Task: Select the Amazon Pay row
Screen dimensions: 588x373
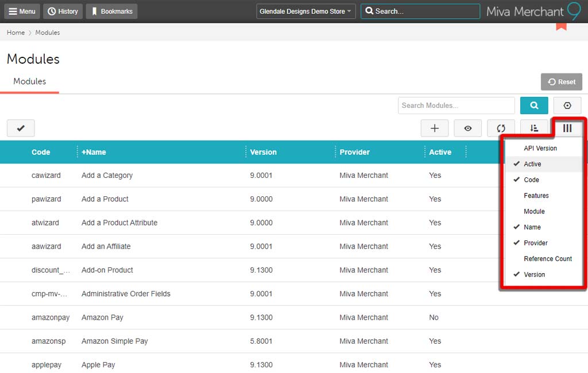Action: tap(294, 317)
